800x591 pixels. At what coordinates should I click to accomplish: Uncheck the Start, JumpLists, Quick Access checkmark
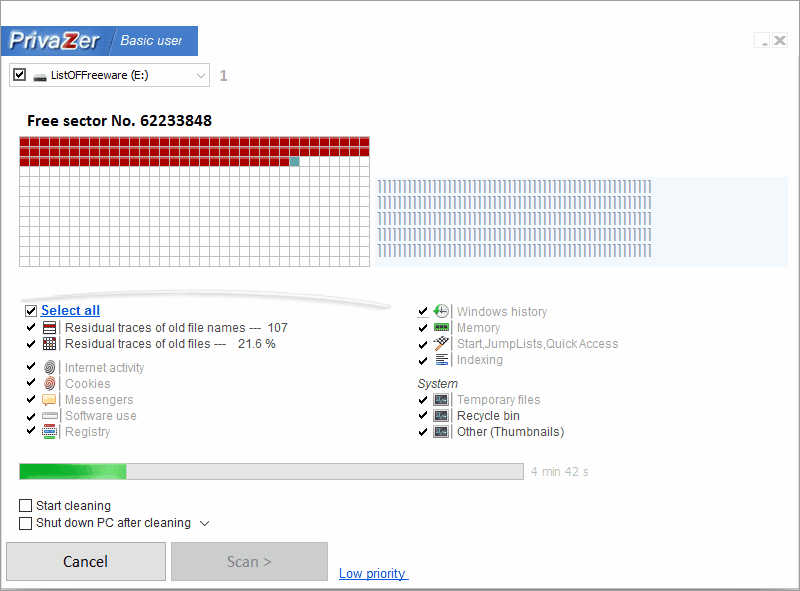tap(423, 343)
